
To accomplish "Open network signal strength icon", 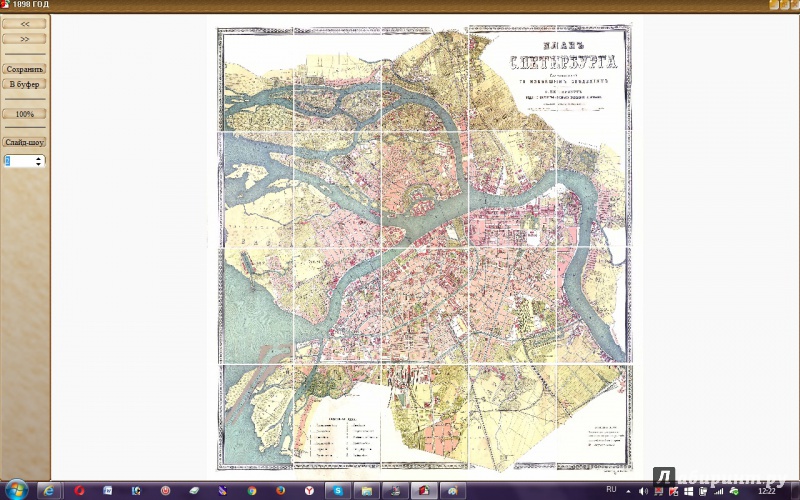I will click(x=718, y=491).
